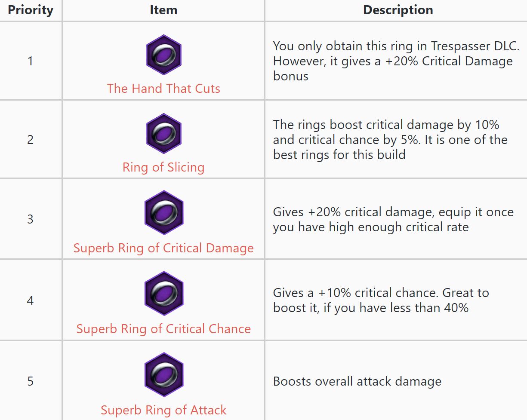Click Superb Ring of Critical Damage icon
This screenshot has width=527, height=420.
click(163, 213)
